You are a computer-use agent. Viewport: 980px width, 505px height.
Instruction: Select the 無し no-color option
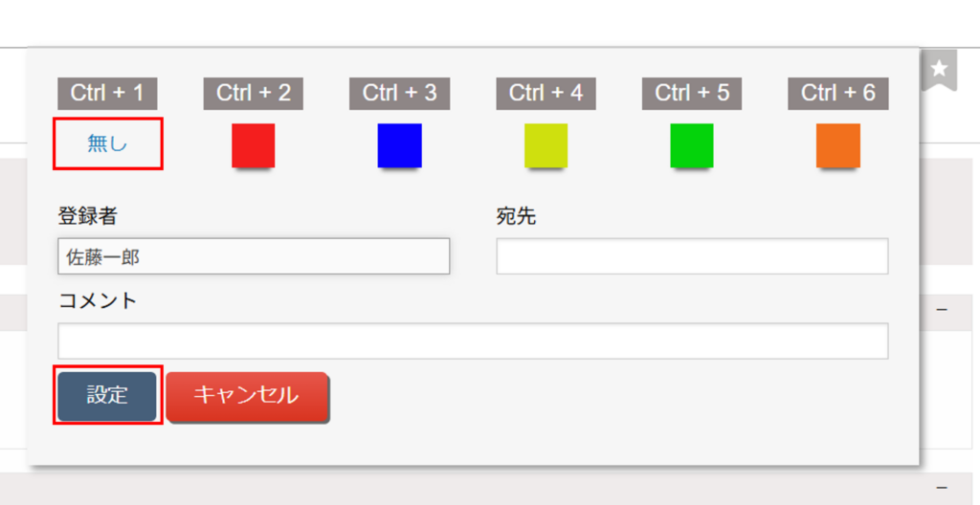pyautogui.click(x=107, y=143)
